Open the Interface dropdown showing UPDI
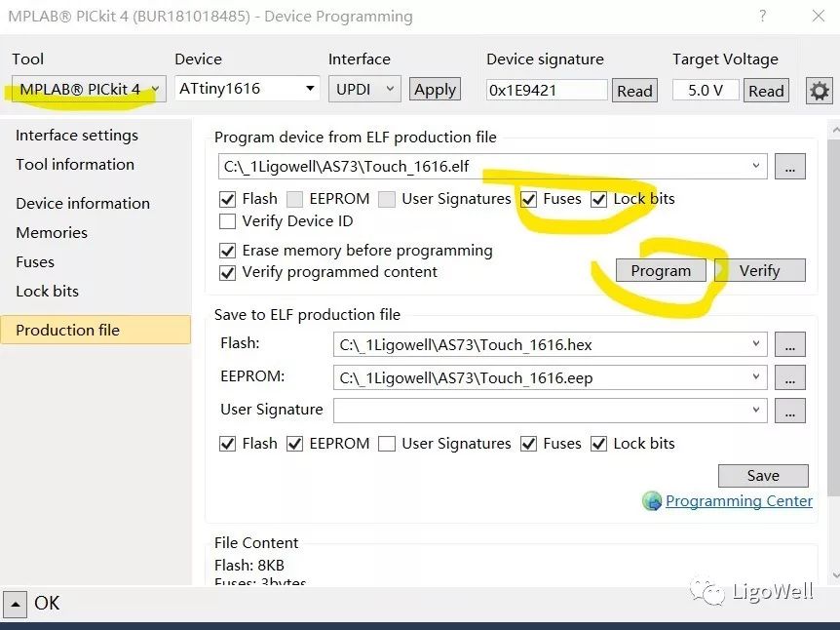 pyautogui.click(x=364, y=89)
